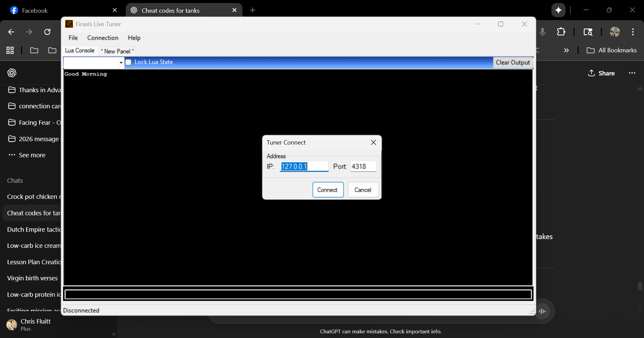The width and height of the screenshot is (644, 338).
Task: Click the browser reload page icon
Action: (x=47, y=32)
